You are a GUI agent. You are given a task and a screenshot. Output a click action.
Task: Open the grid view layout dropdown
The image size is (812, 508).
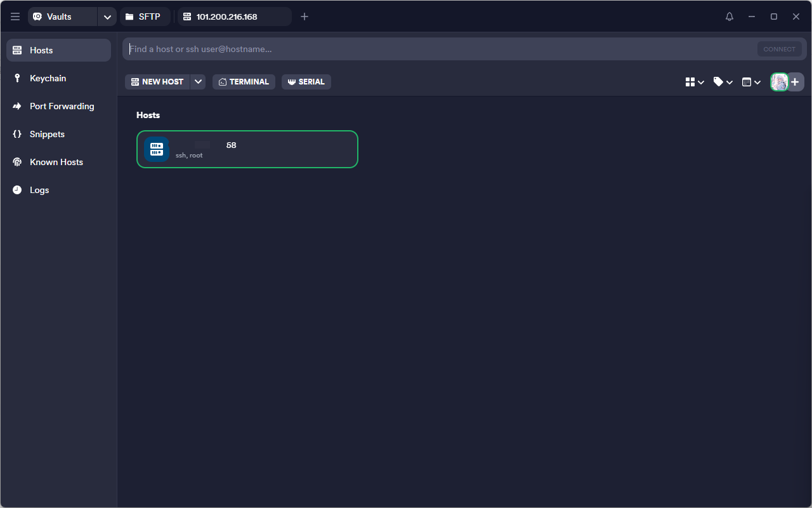[x=695, y=82]
